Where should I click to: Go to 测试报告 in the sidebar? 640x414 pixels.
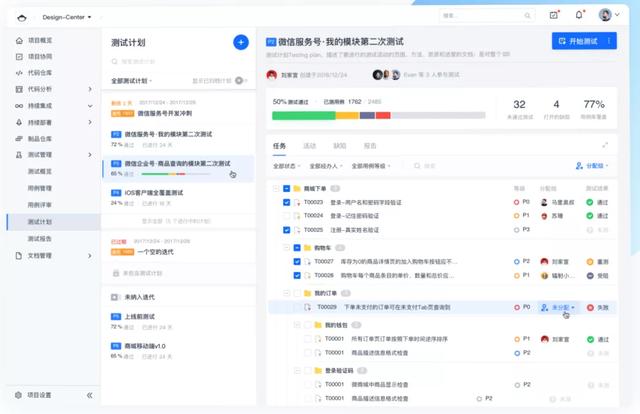tap(40, 238)
